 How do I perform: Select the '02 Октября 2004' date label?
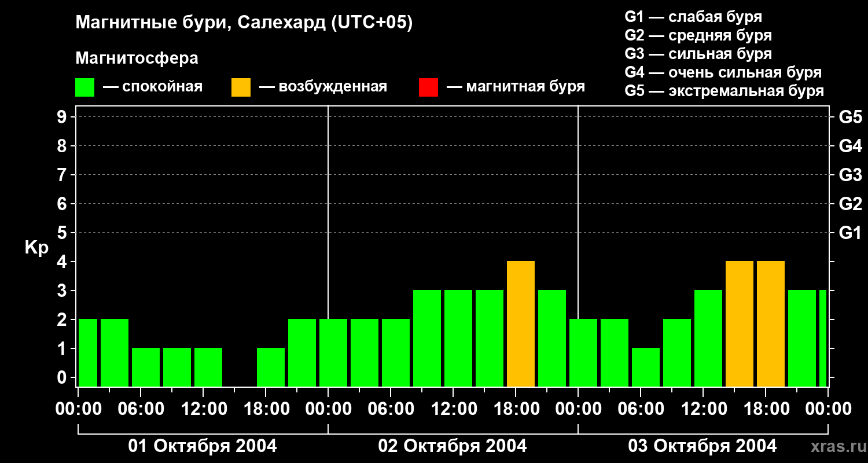click(453, 446)
